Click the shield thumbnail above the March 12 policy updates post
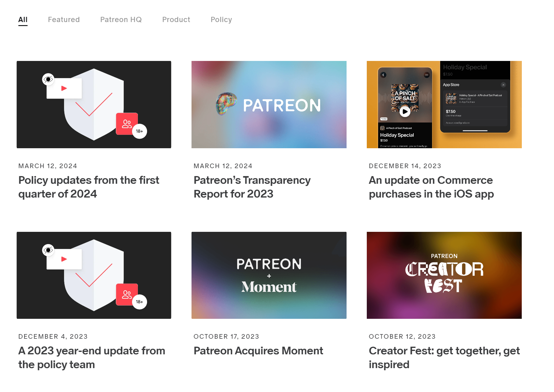Viewport: 554px width, 392px height. click(x=94, y=104)
